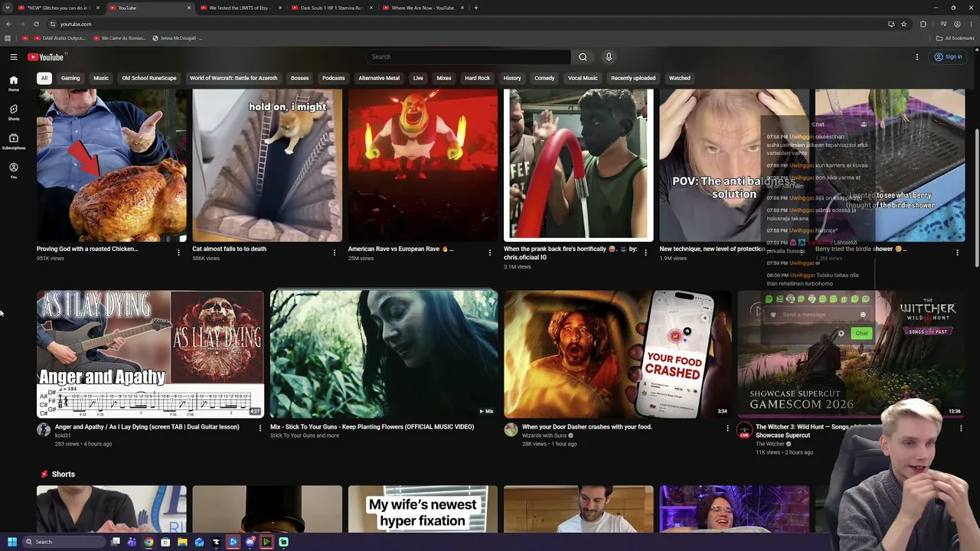Select the Recently uploaded chip

coord(633,78)
